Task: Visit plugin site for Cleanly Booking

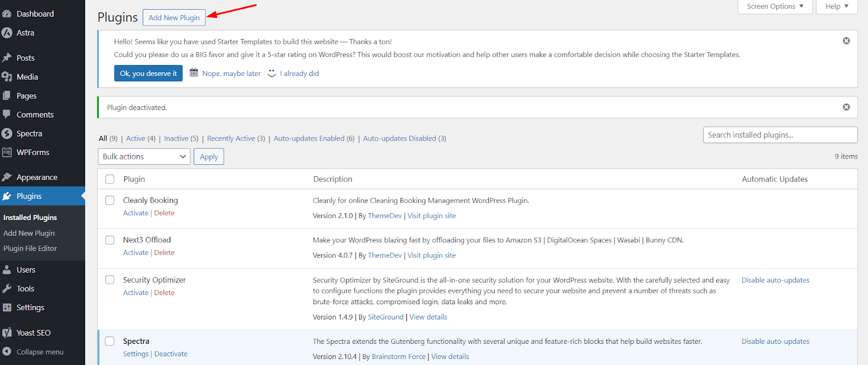Action: 431,216
